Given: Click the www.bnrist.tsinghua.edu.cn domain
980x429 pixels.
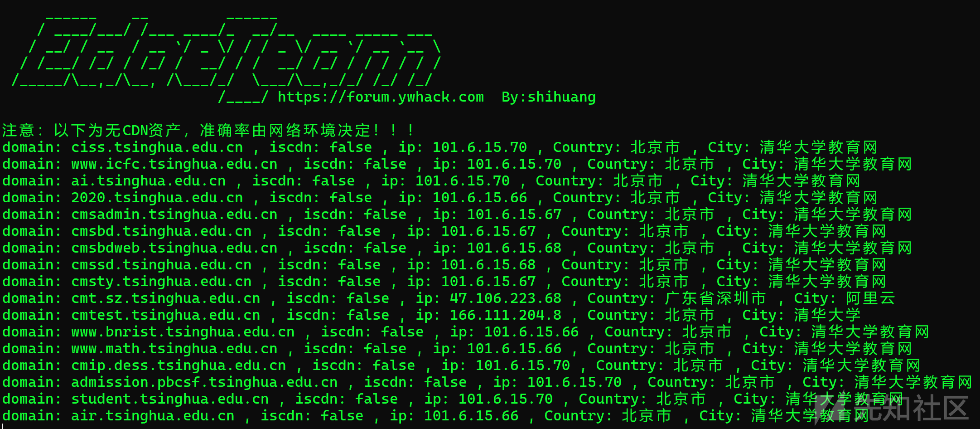Looking at the screenshot, I should (x=183, y=332).
